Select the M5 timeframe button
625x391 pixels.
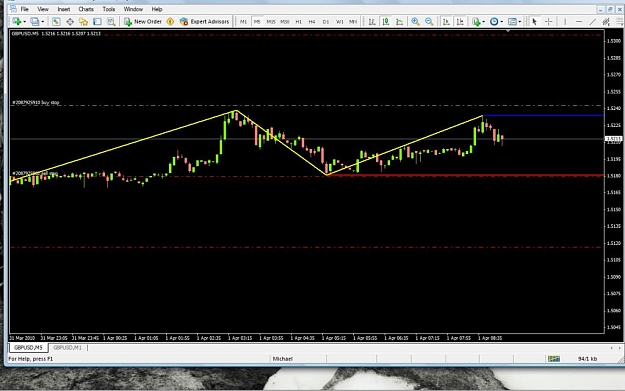(x=257, y=22)
